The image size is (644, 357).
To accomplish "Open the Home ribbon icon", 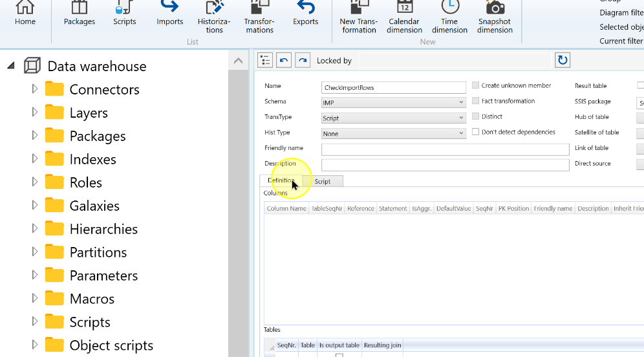I will click(x=25, y=13).
